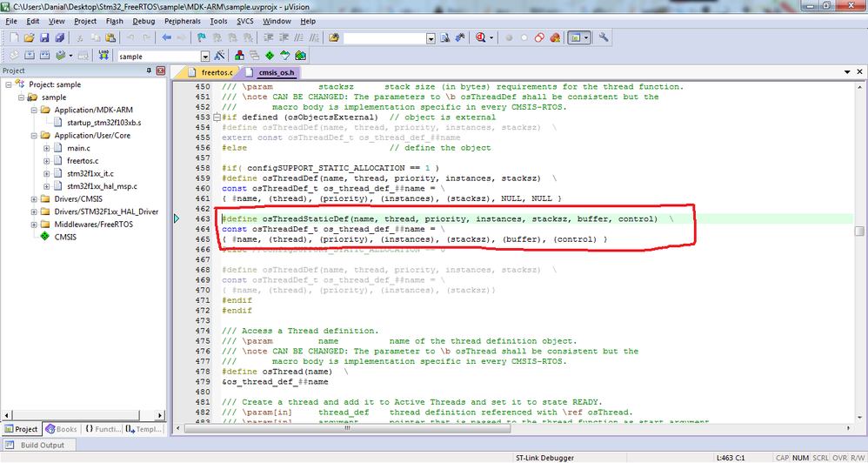Click the L:463 C:1 status bar entry
This screenshot has height=463, width=868.
(731, 458)
